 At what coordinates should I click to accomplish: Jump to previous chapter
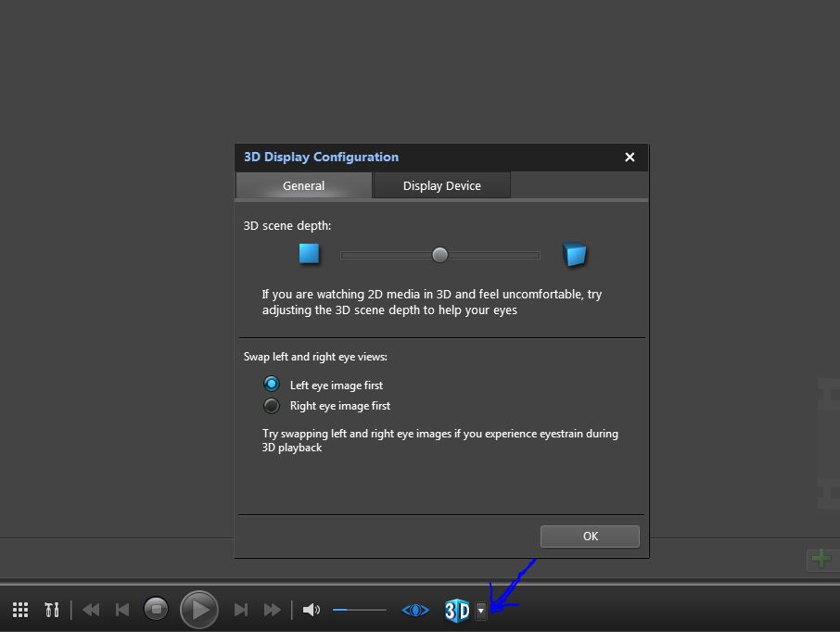pyautogui.click(x=122, y=610)
